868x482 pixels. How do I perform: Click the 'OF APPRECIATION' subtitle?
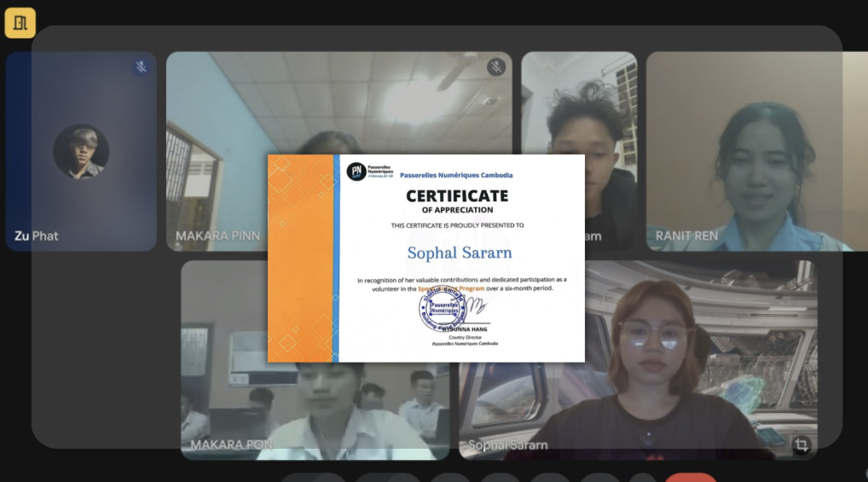(457, 210)
